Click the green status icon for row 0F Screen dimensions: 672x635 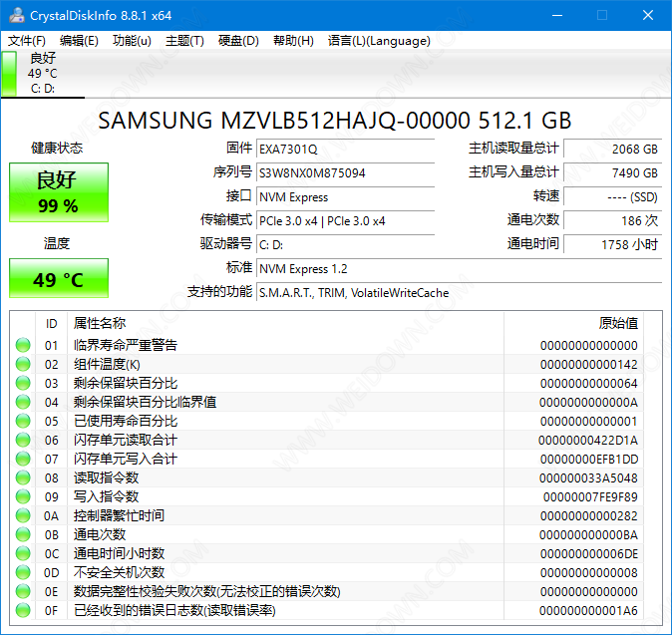click(x=23, y=610)
